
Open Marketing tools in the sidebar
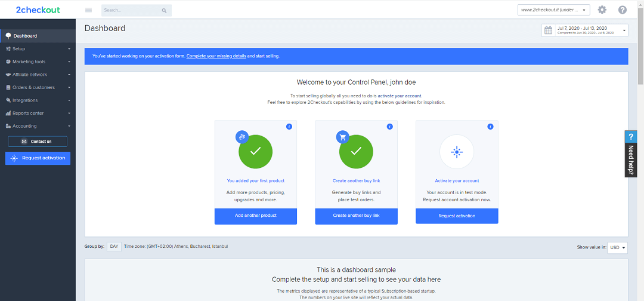coord(38,62)
